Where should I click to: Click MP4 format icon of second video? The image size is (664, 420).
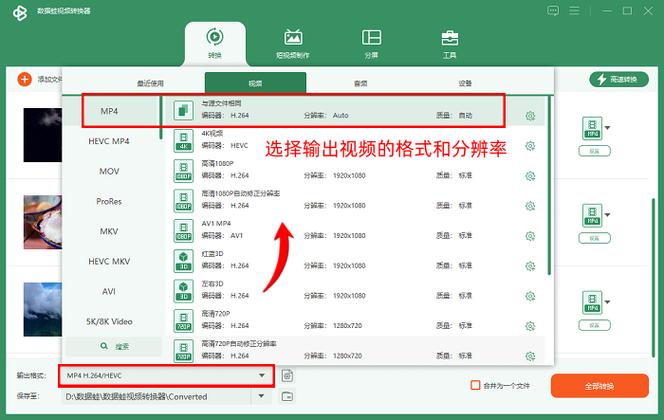[592, 216]
